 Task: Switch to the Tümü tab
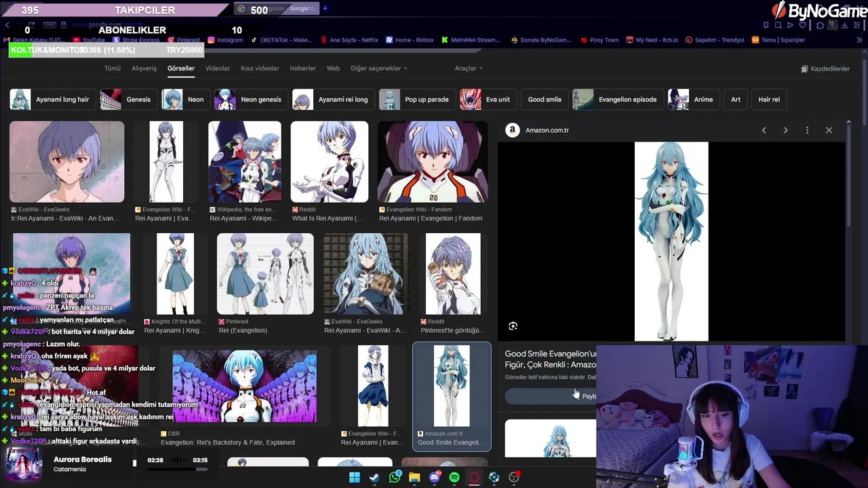(x=113, y=68)
